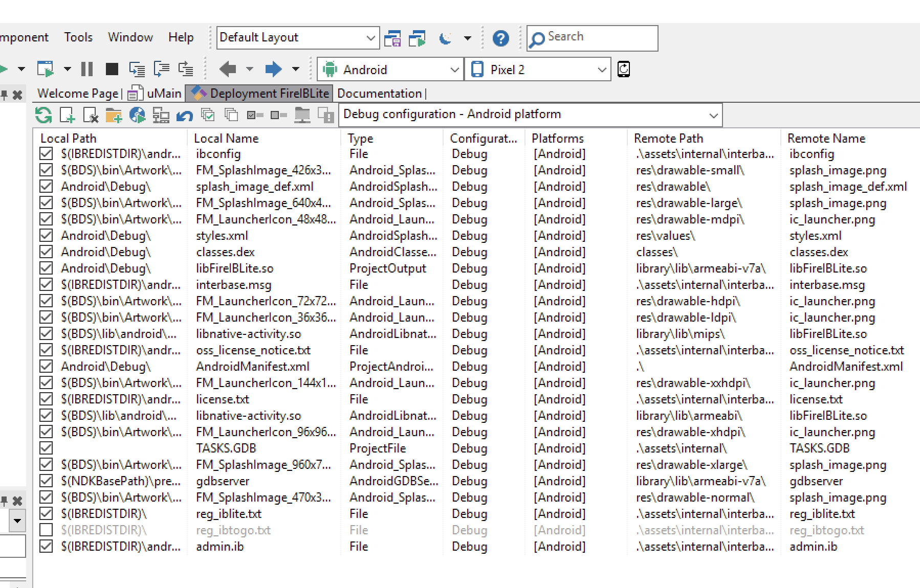Switch to the uMain tab
Screen dimensions: 920x588
[155, 94]
